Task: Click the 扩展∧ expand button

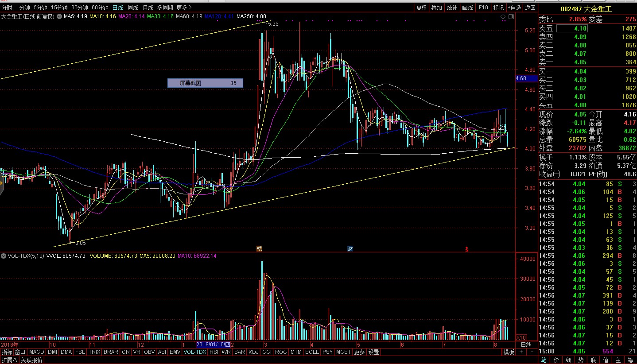Action: pos(9,360)
